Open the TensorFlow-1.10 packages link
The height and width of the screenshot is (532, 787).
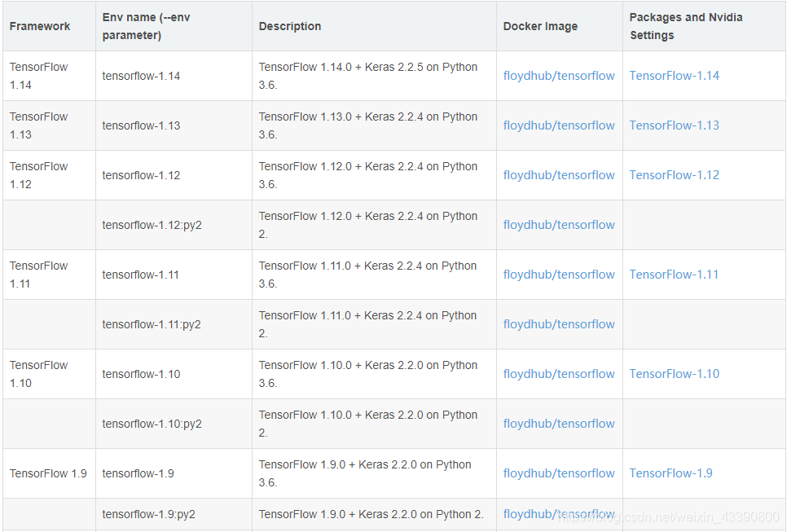674,374
